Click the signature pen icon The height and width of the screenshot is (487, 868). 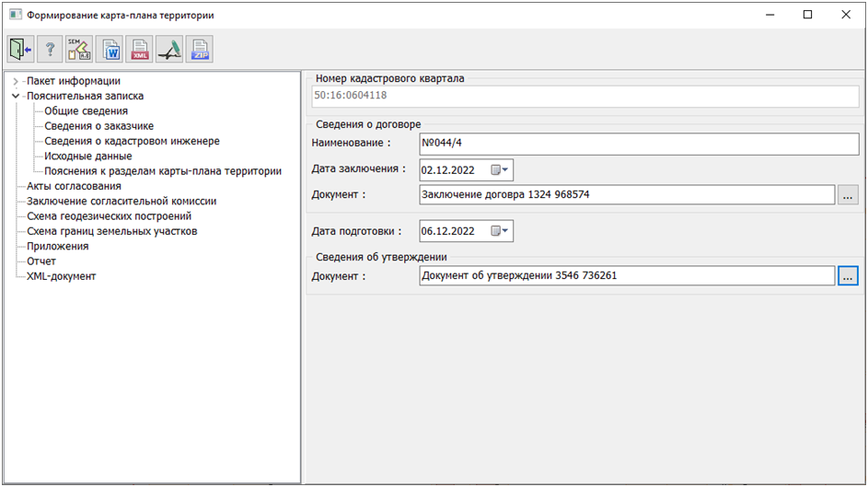[170, 50]
